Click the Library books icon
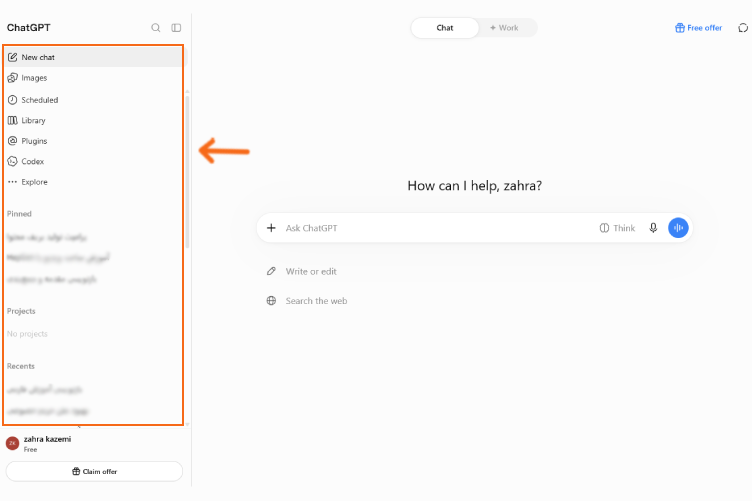The width and height of the screenshot is (752, 501). click(12, 120)
